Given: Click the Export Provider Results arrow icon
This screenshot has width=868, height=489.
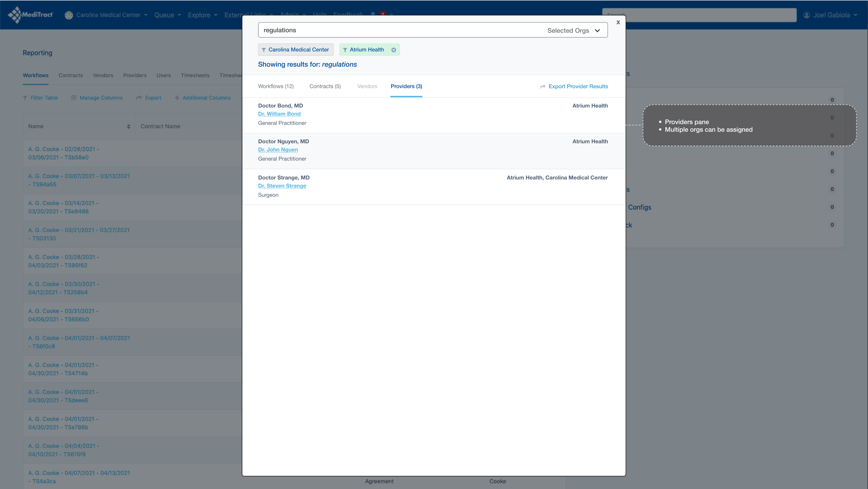Looking at the screenshot, I should coord(542,87).
